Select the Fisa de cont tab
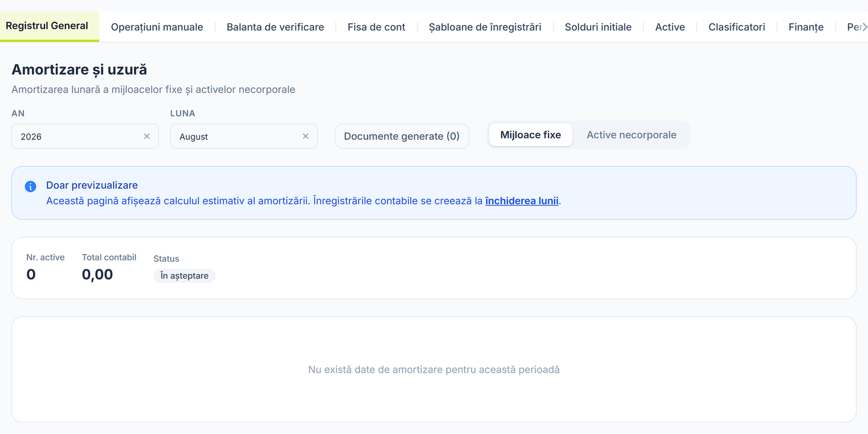 pyautogui.click(x=376, y=27)
